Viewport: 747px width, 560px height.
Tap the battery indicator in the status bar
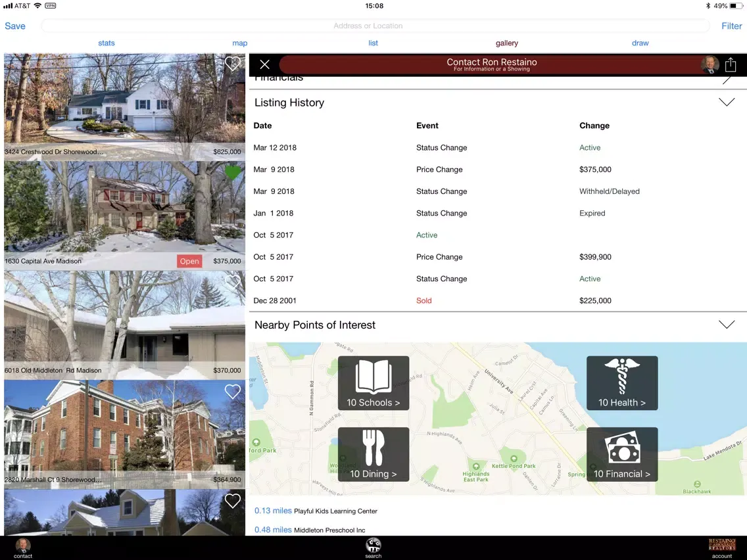[x=736, y=6]
